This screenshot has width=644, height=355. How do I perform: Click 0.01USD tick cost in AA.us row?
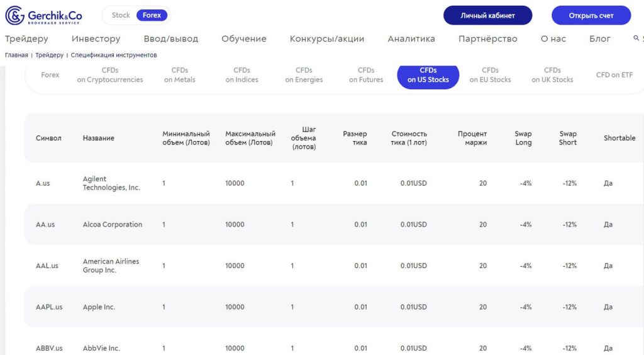[x=414, y=224]
